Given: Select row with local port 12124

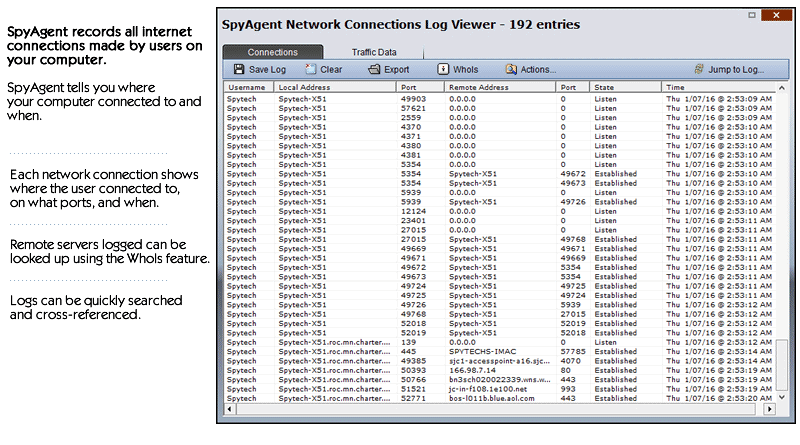Looking at the screenshot, I should click(500, 211).
